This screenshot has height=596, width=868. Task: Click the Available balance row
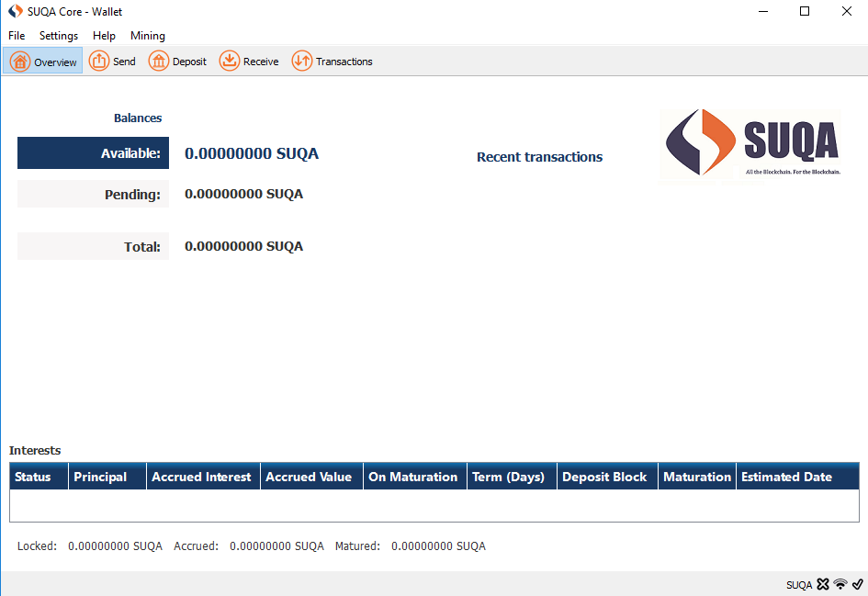(x=92, y=152)
